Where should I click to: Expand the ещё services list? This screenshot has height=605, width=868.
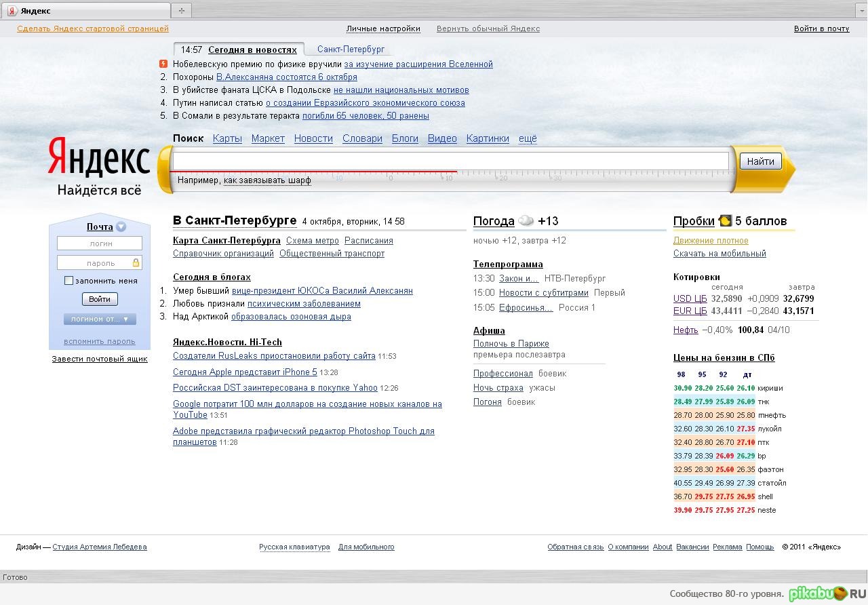(528, 138)
